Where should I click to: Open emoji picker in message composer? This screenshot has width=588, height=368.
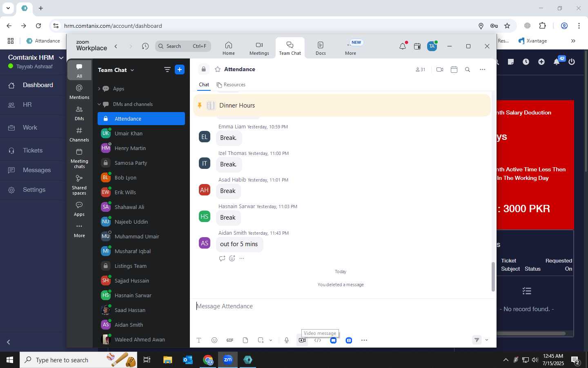click(214, 340)
